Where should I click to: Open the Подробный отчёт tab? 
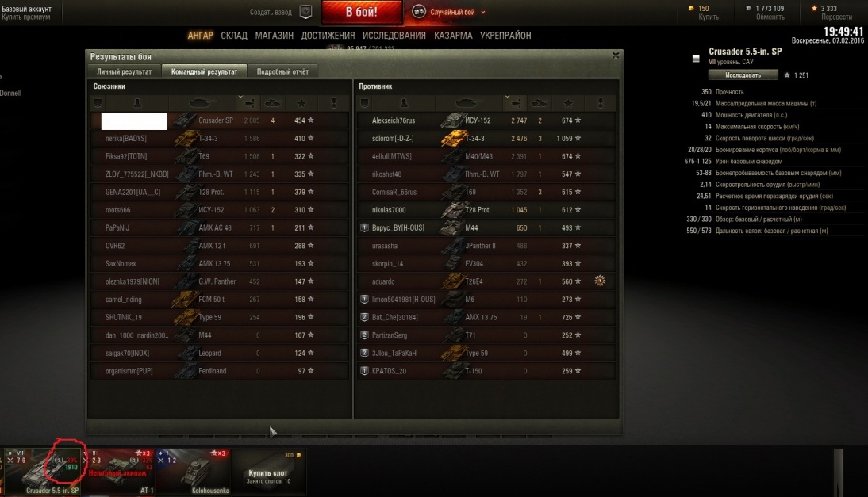click(282, 71)
